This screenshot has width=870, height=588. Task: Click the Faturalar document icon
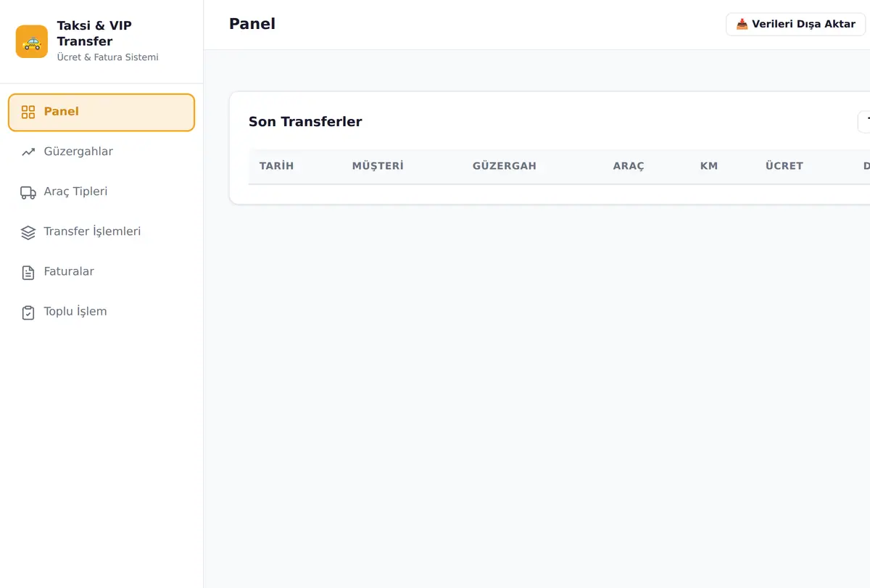tap(28, 273)
